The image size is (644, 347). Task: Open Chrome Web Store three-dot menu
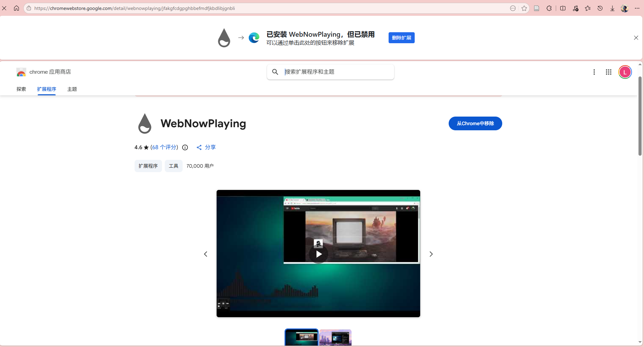(594, 72)
